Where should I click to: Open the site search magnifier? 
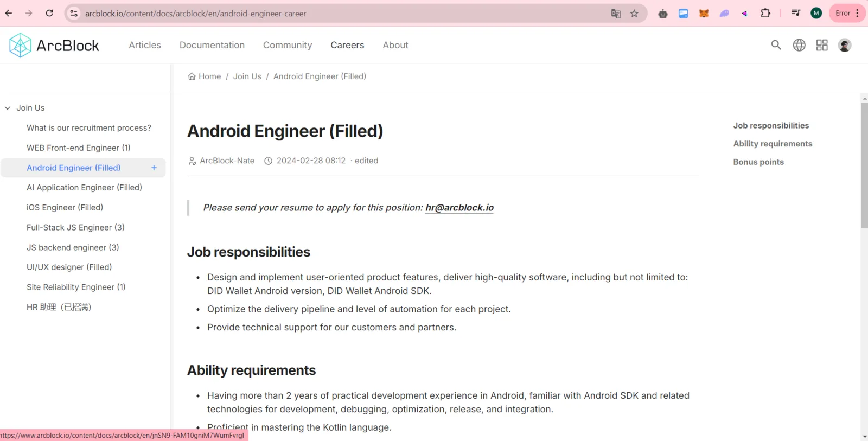coord(776,45)
